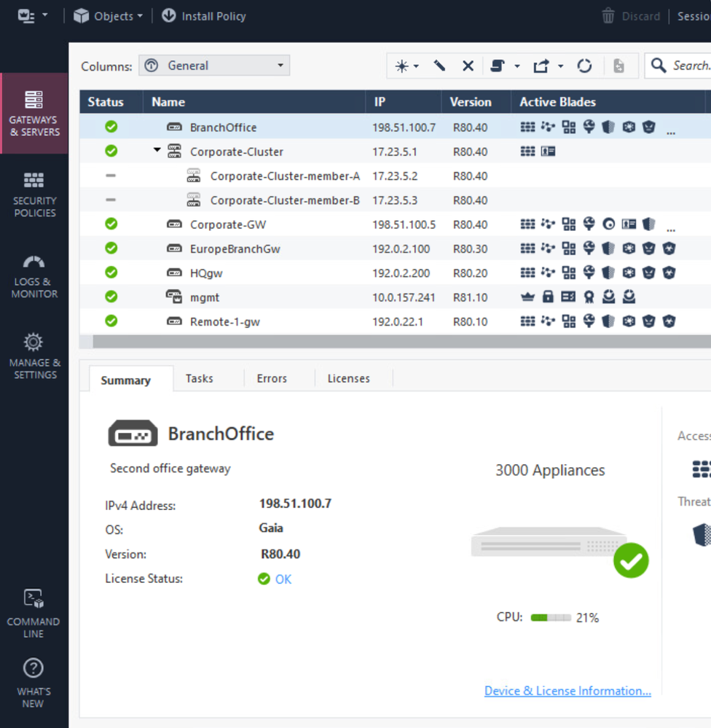Click Remote-1-gw last shield blade icon
Viewport: 711px width, 728px height.
click(x=669, y=321)
